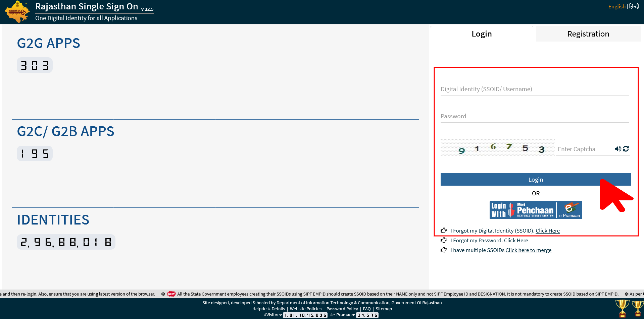Refresh the captcha using the reload icon
The image size is (644, 319).
coord(626,148)
